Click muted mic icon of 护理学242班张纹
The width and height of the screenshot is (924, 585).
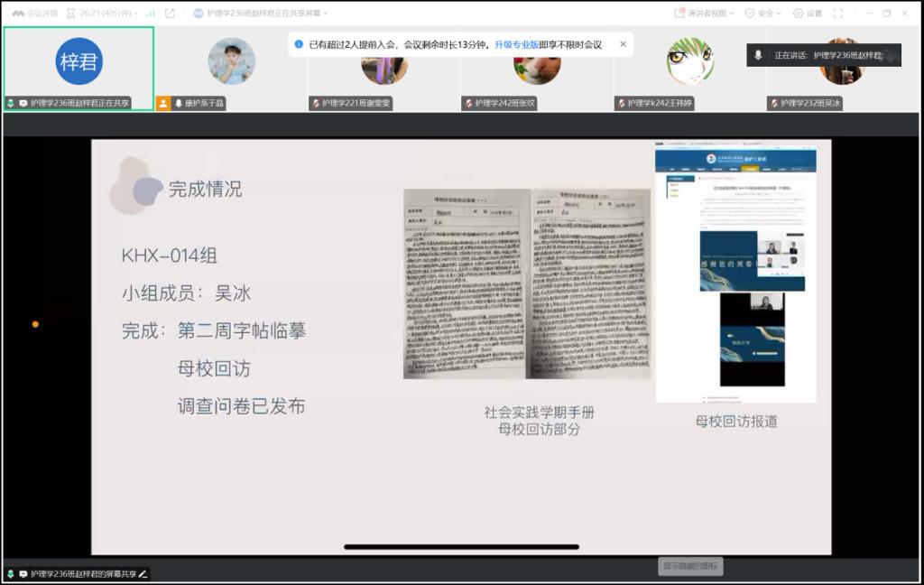point(469,104)
